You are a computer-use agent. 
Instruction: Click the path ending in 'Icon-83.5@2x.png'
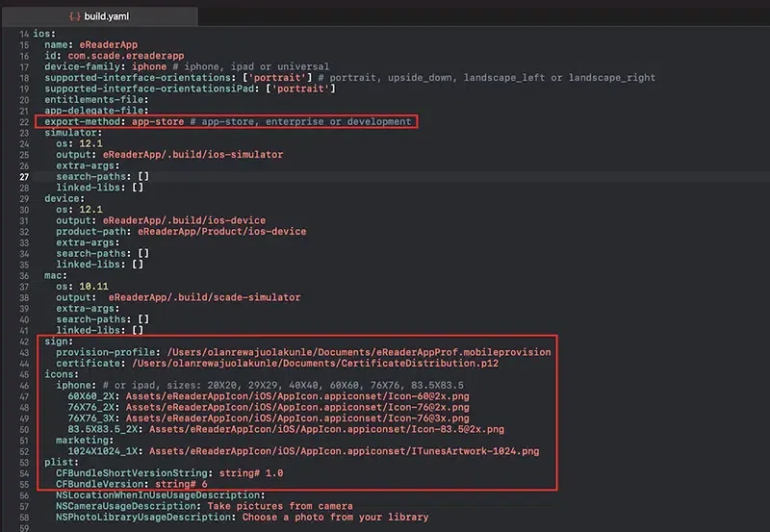coord(326,429)
